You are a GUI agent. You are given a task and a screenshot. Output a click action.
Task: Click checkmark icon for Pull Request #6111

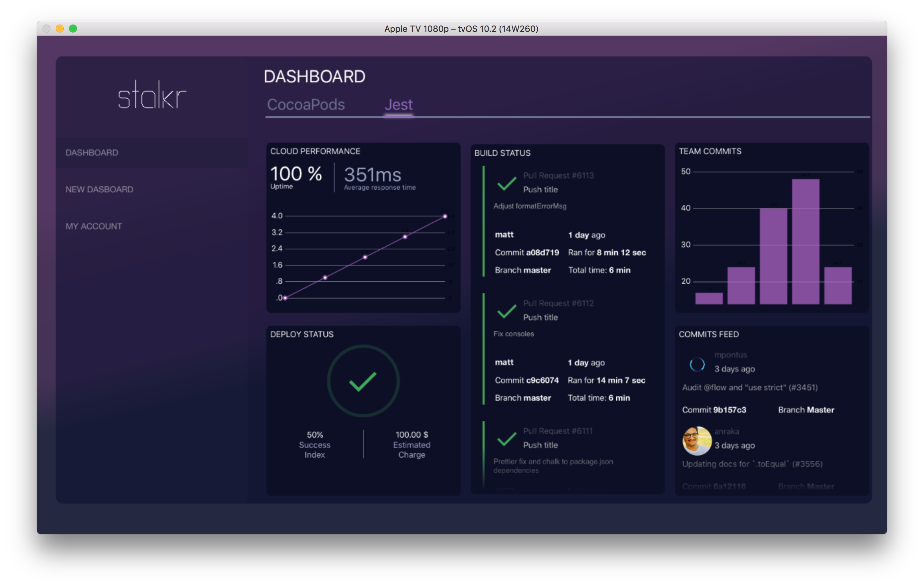[506, 439]
